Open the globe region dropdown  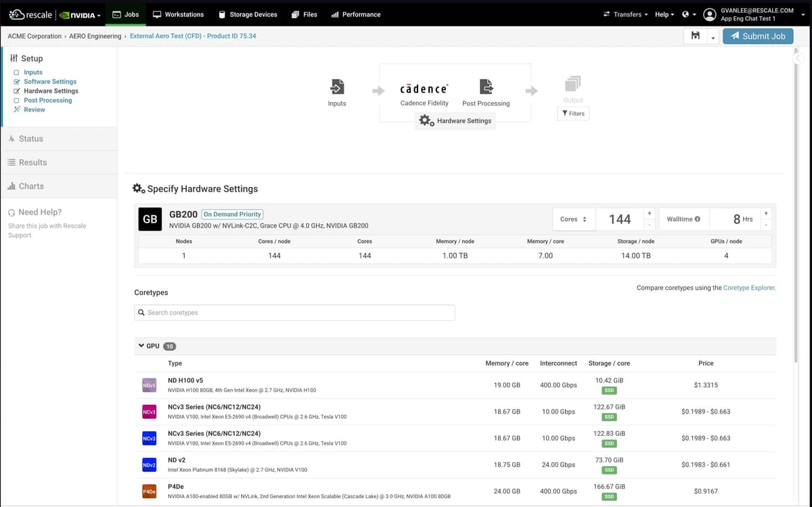pyautogui.click(x=689, y=14)
